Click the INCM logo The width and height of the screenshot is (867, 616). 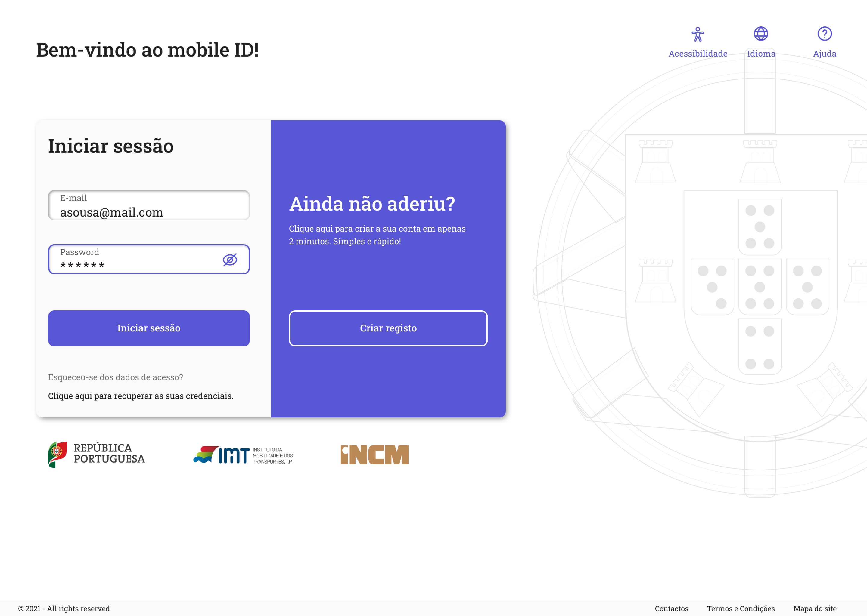coord(374,455)
